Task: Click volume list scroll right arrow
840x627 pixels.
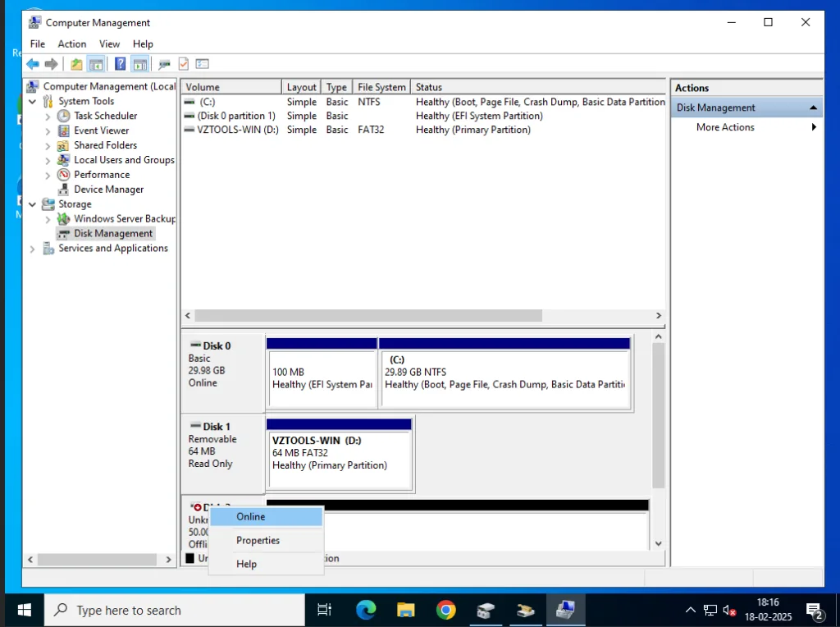Action: click(659, 316)
